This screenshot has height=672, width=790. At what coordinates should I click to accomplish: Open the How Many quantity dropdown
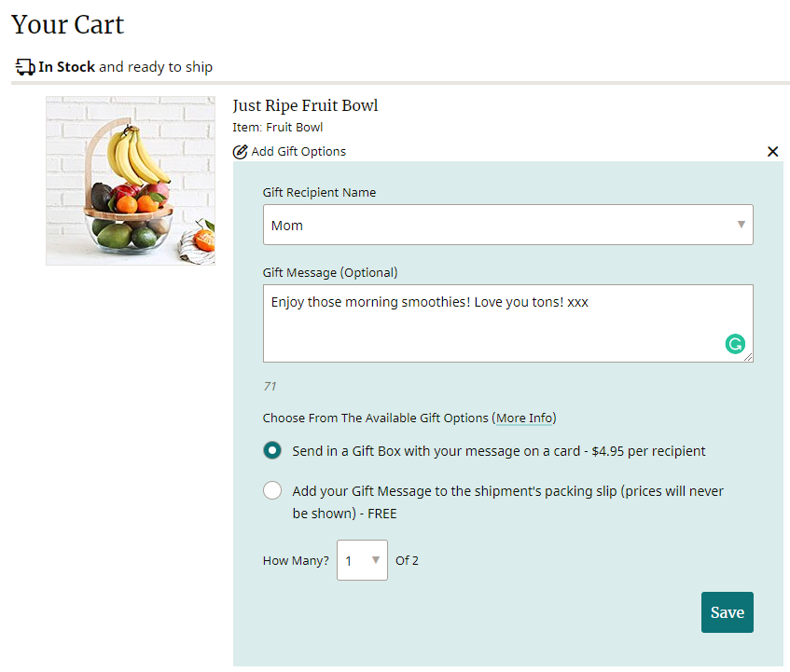[x=362, y=560]
